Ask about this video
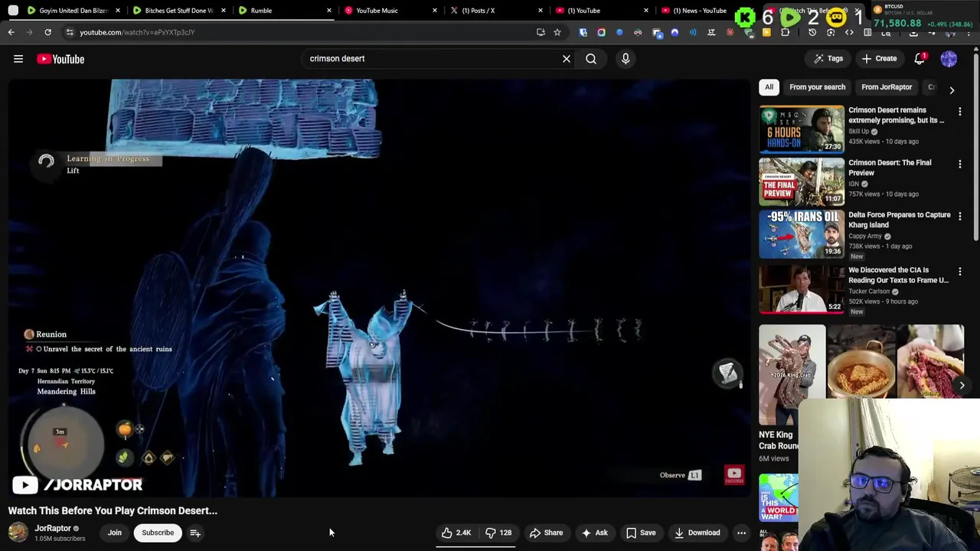Image resolution: width=980 pixels, height=551 pixels. (x=595, y=533)
